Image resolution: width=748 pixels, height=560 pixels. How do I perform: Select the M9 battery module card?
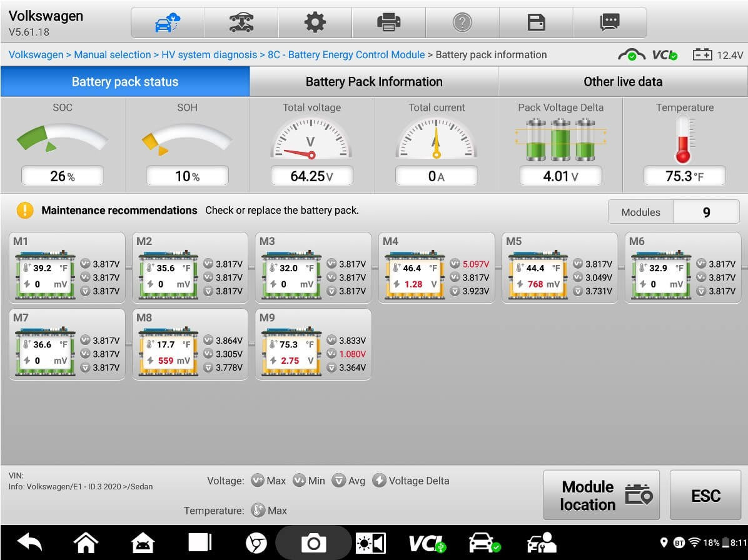(x=313, y=344)
